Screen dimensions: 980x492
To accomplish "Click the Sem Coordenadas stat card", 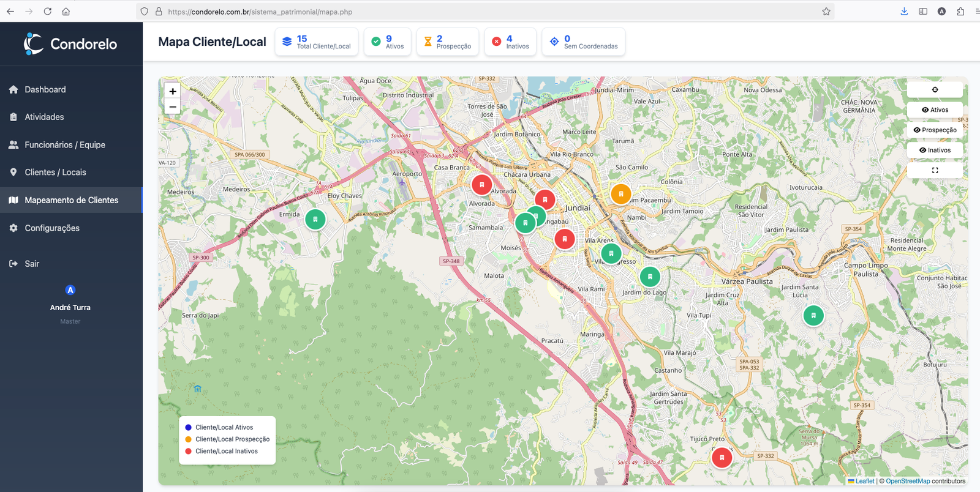I will coord(583,42).
